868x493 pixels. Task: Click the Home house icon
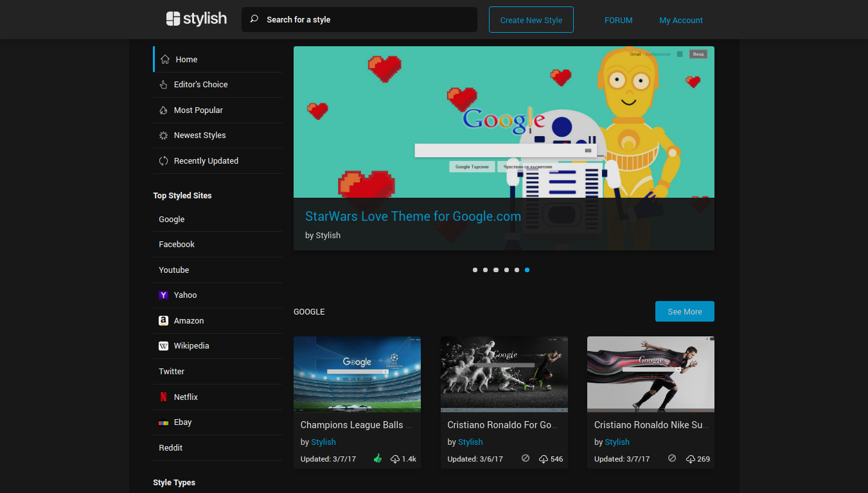[165, 59]
